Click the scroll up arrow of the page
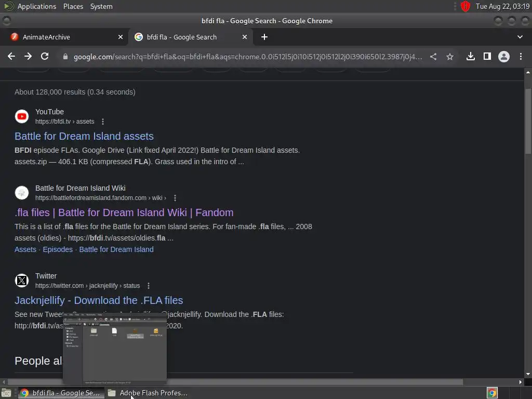532x399 pixels. pyautogui.click(x=528, y=72)
